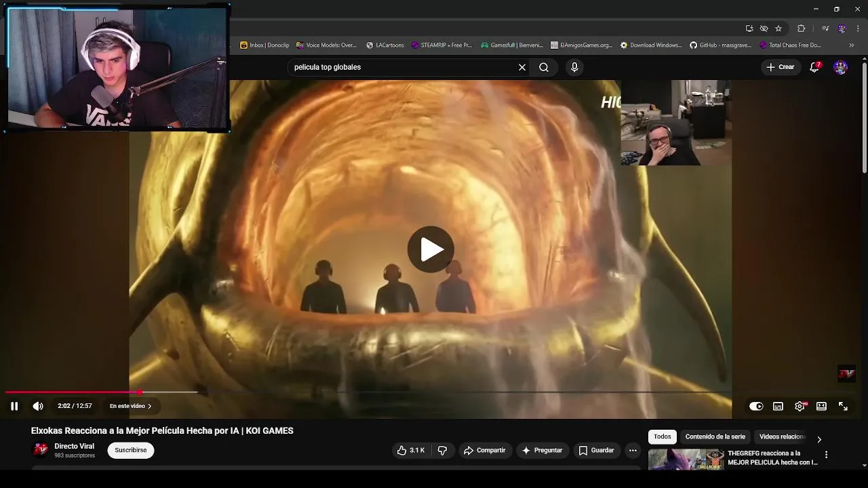Open the 'Voice Models: Over...' bookmark

pyautogui.click(x=326, y=45)
